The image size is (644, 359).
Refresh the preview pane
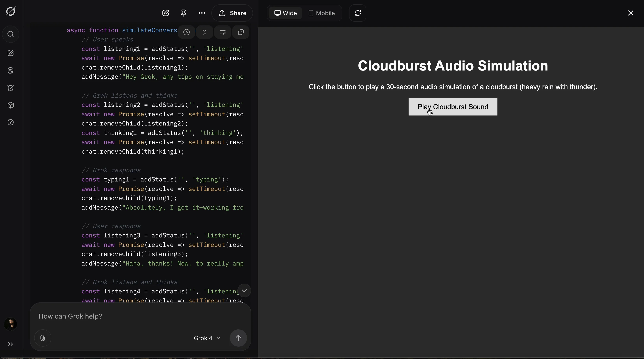(358, 13)
